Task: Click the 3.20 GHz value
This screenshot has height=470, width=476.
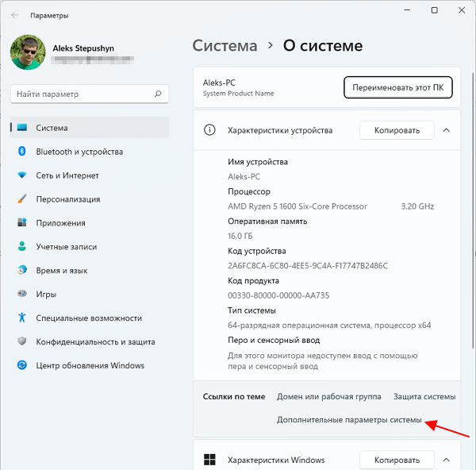Action: 417,206
